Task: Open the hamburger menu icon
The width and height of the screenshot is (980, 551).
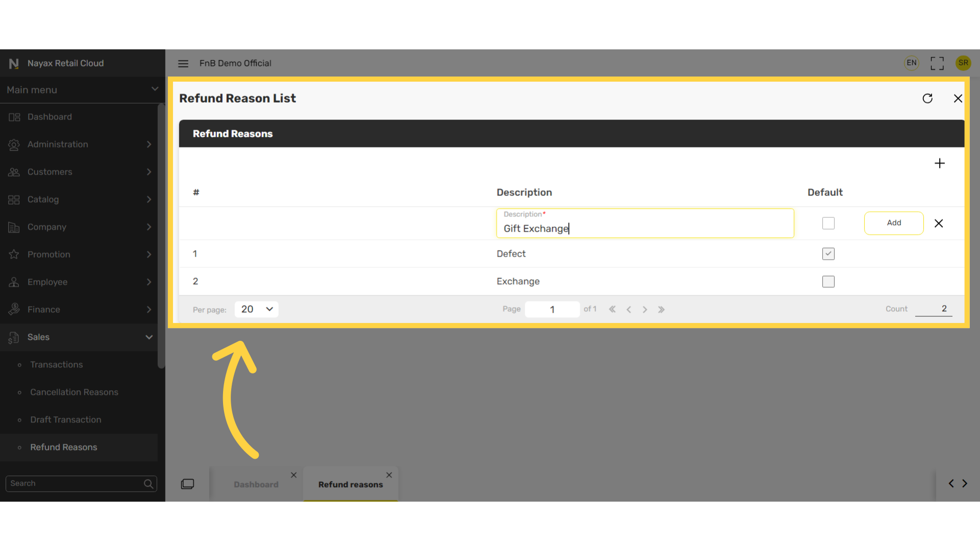Action: coord(183,63)
